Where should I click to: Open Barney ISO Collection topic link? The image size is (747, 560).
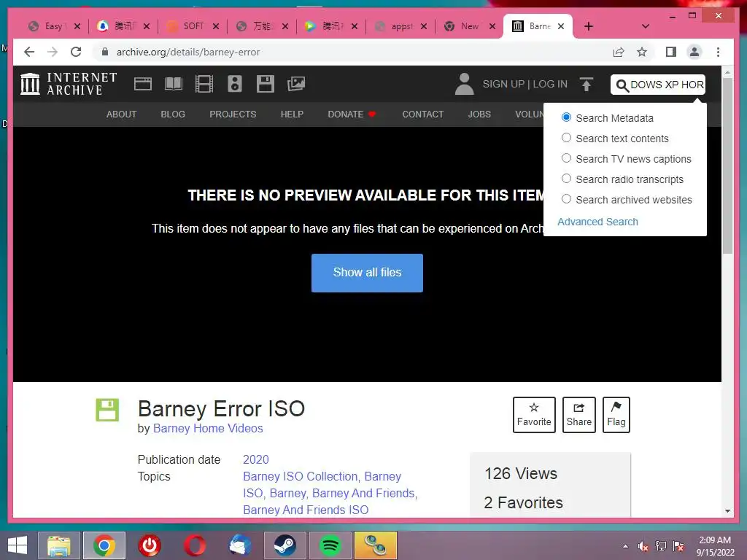click(x=300, y=477)
